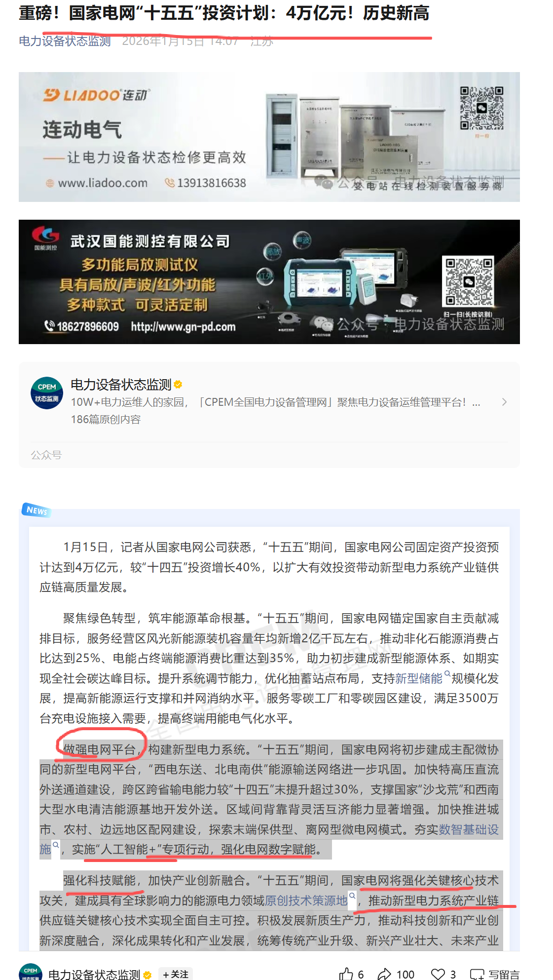The width and height of the screenshot is (553, 980).
Task: Open the 新型储能 keyword link
Action: (419, 678)
